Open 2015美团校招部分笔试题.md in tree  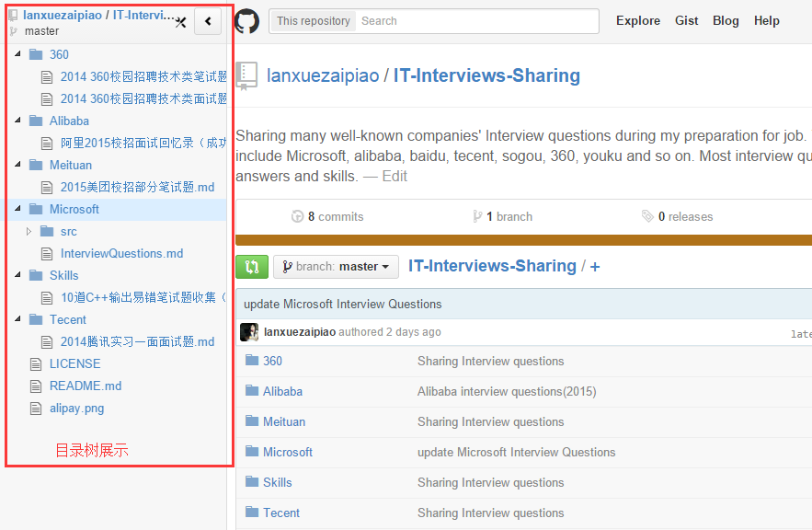point(137,187)
